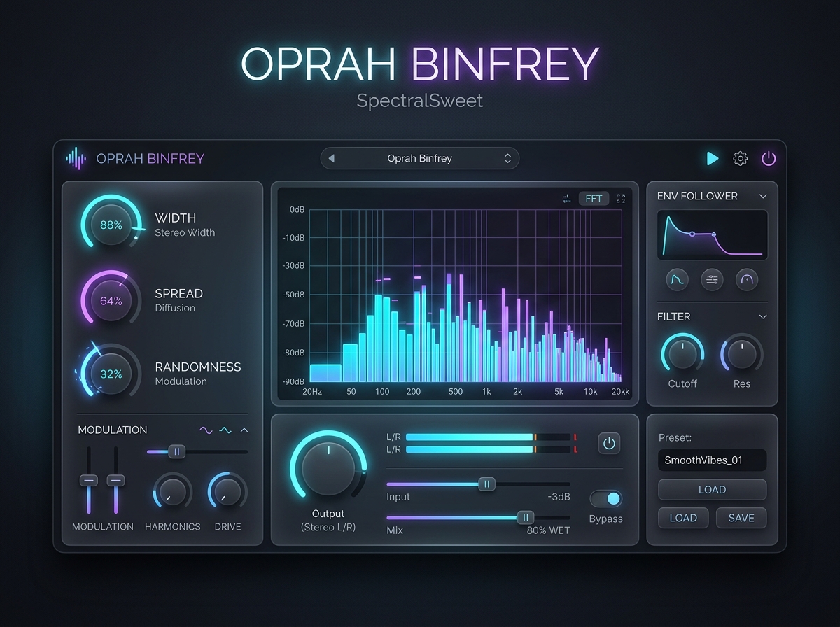Click the 80% WET mix value
840x627 pixels.
tap(548, 530)
